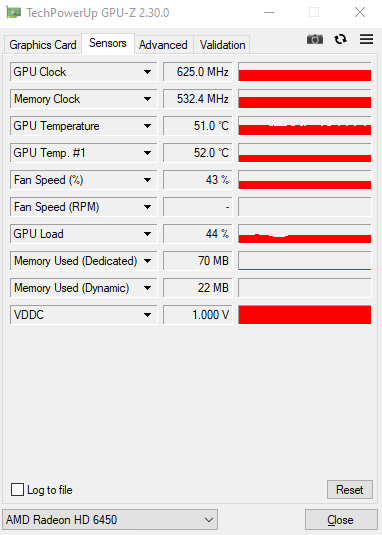Click the Close button at the bottom

(x=341, y=520)
